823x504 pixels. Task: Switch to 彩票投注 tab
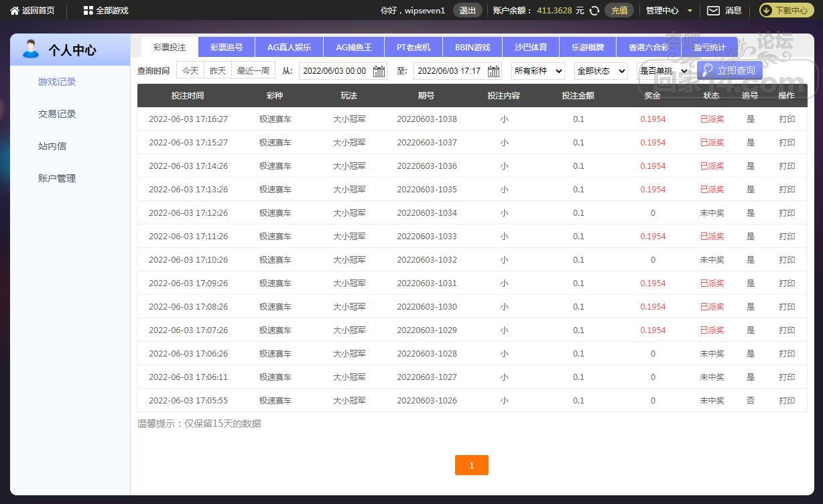click(x=170, y=48)
